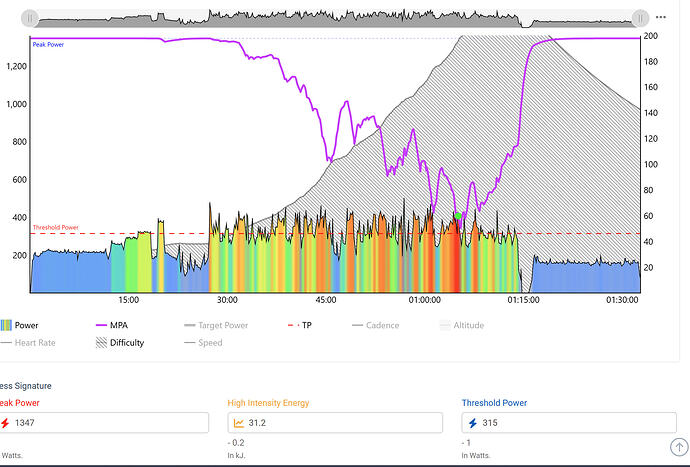Screen dimensions: 690x467
Task: Click the Power legend color icon
Action: click(x=5, y=325)
